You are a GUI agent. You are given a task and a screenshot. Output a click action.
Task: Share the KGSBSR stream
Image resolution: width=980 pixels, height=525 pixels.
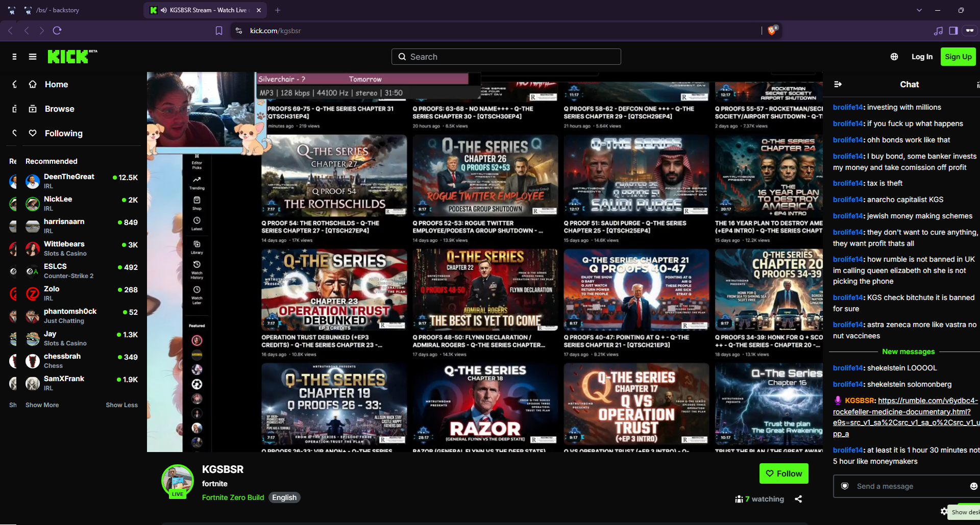(x=798, y=499)
